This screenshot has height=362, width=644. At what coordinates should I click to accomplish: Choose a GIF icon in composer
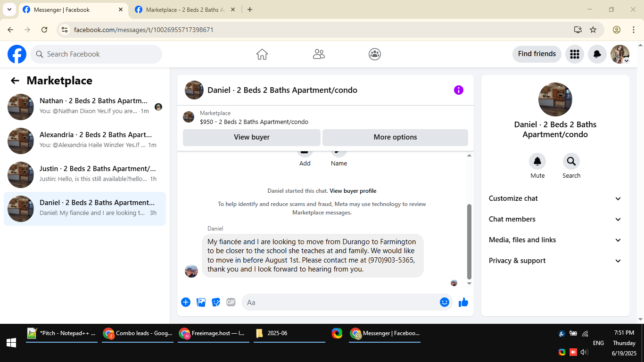pyautogui.click(x=231, y=302)
